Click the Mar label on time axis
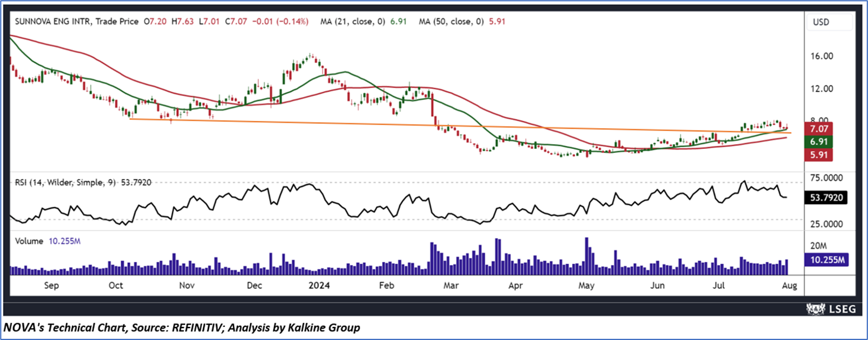 tap(451, 285)
